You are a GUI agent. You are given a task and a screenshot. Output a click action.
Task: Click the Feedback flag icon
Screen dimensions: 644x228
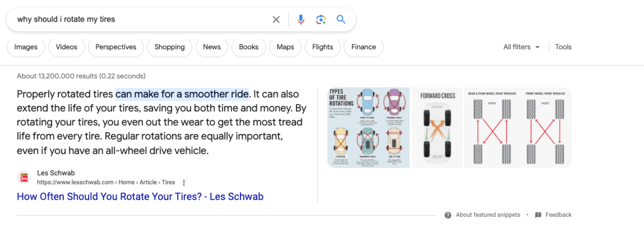click(x=538, y=215)
